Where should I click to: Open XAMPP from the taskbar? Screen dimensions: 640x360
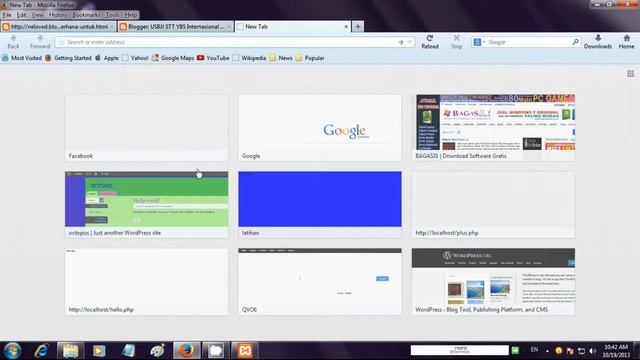pyautogui.click(x=245, y=351)
